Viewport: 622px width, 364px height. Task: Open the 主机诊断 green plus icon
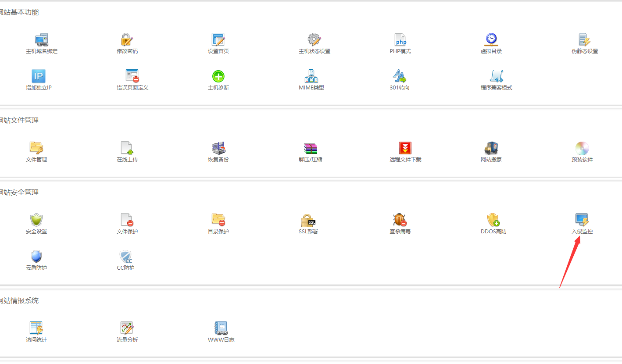(x=218, y=76)
